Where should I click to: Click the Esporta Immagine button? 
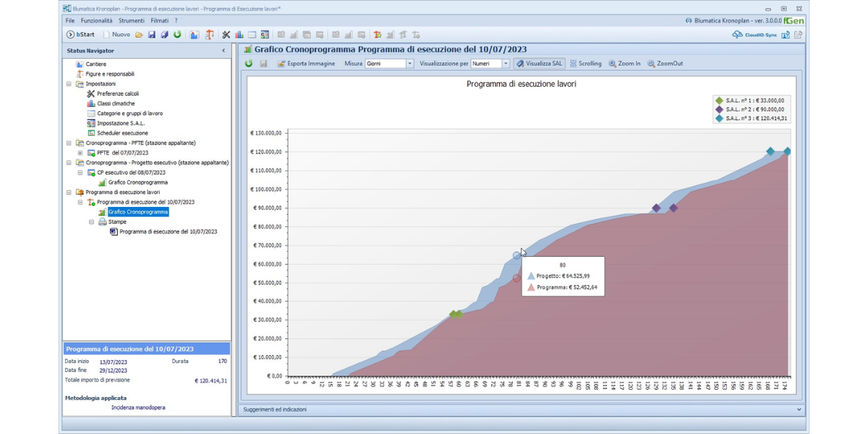coord(306,64)
